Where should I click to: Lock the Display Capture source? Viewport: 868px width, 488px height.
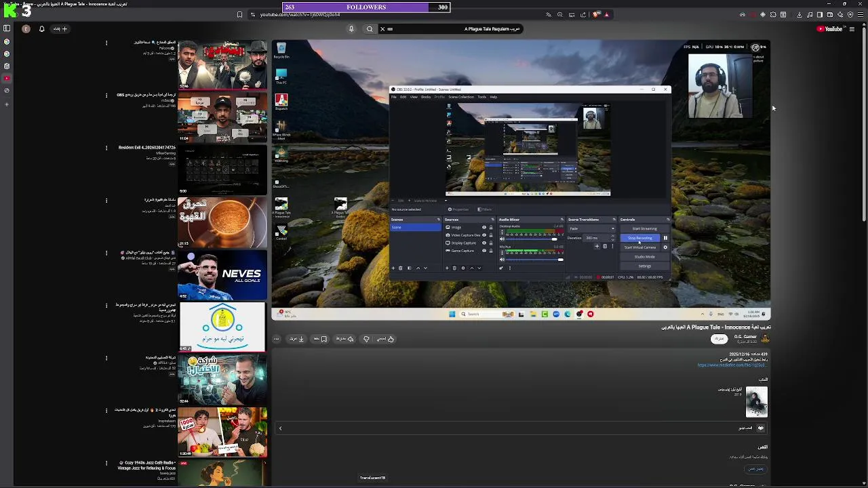click(491, 243)
